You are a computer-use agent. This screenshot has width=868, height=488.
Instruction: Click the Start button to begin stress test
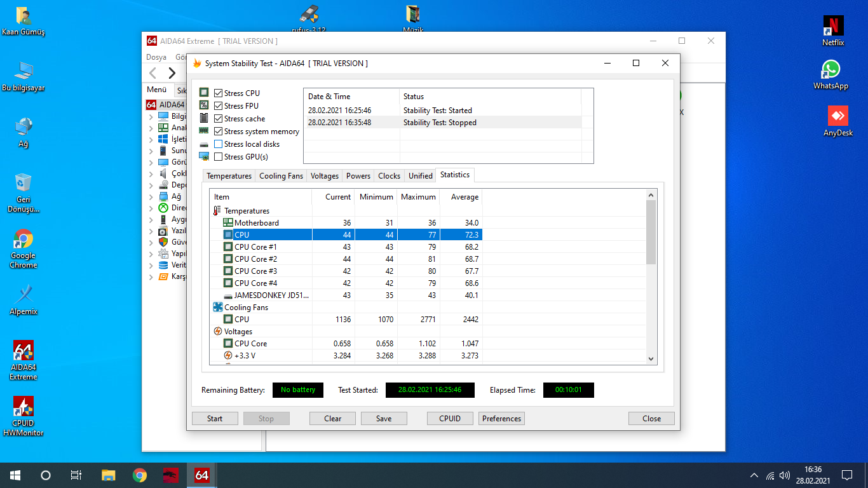(215, 419)
